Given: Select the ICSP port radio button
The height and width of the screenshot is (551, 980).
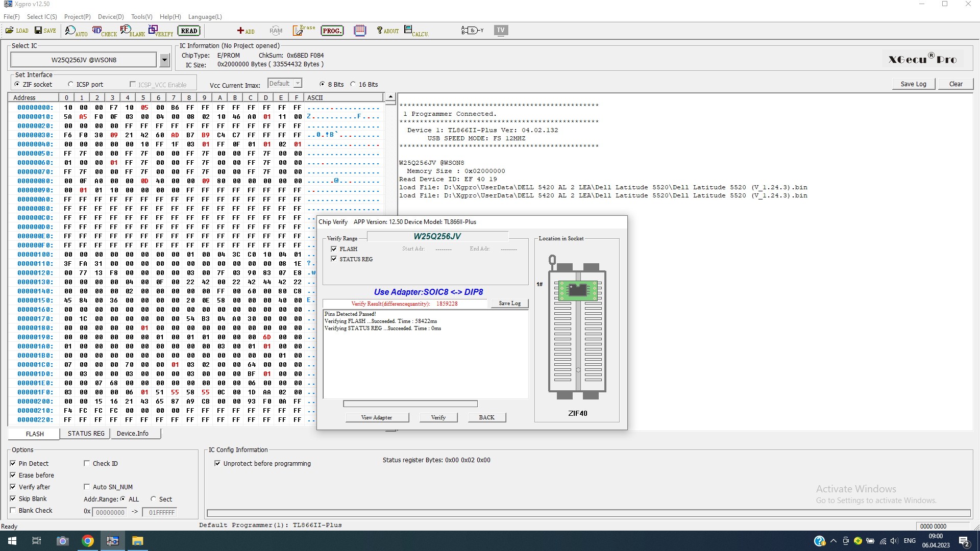Looking at the screenshot, I should click(71, 84).
